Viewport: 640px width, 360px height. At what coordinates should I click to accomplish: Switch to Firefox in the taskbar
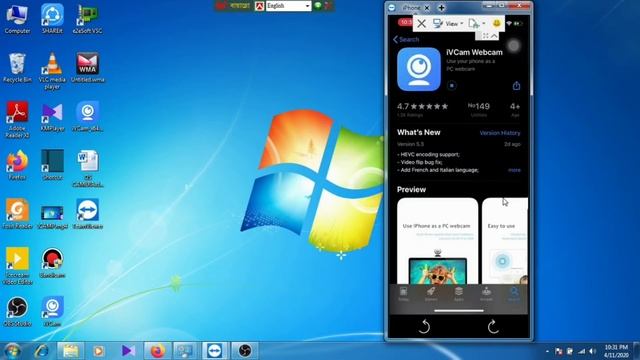click(x=158, y=351)
